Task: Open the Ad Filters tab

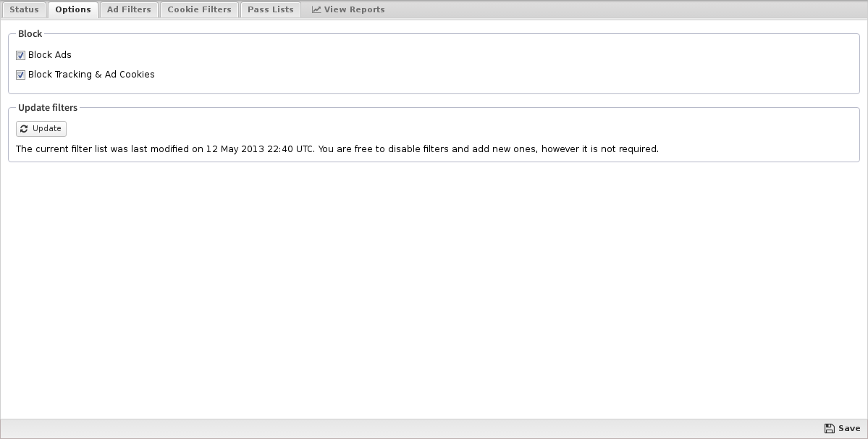Action: click(x=129, y=9)
